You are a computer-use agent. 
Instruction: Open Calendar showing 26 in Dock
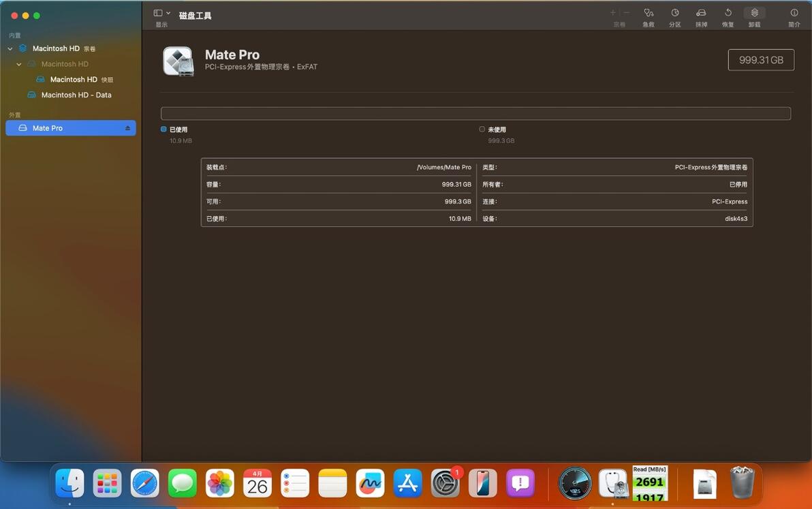click(x=257, y=484)
